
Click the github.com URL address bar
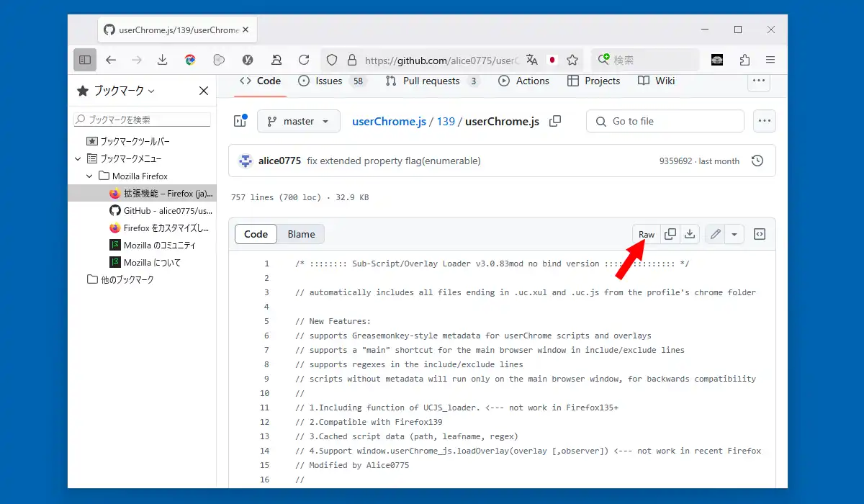coord(441,60)
